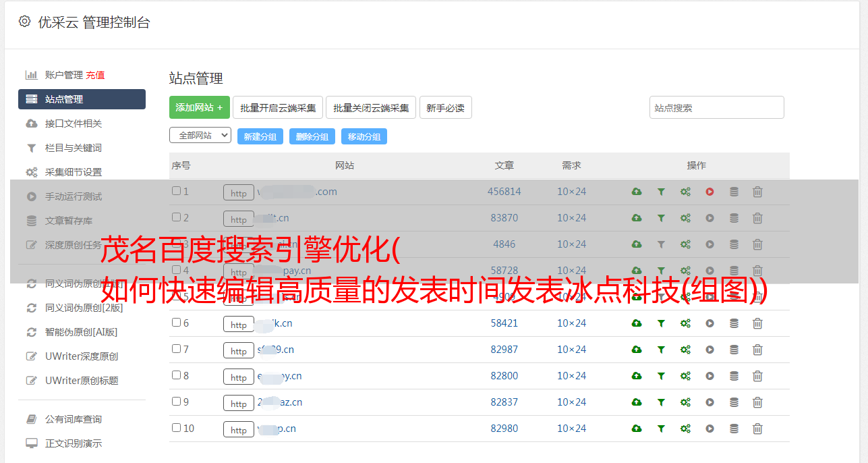Check the checkbox for site row 8

(x=176, y=375)
